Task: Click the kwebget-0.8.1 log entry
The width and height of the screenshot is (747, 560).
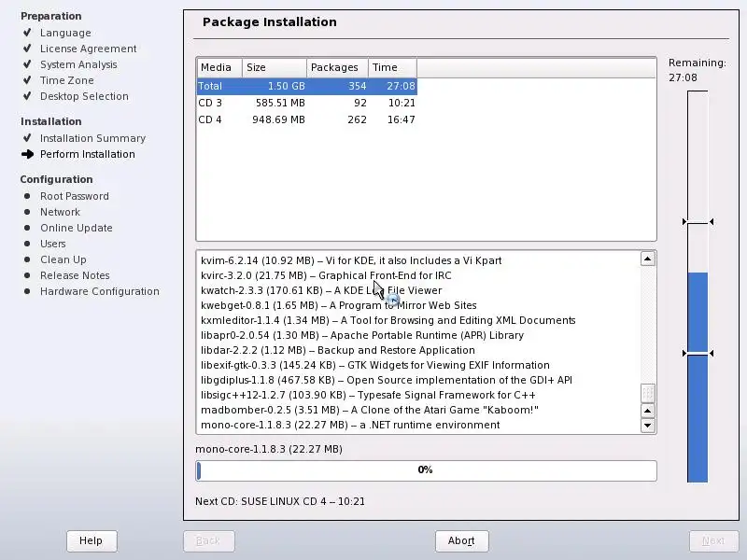Action: coord(339,305)
